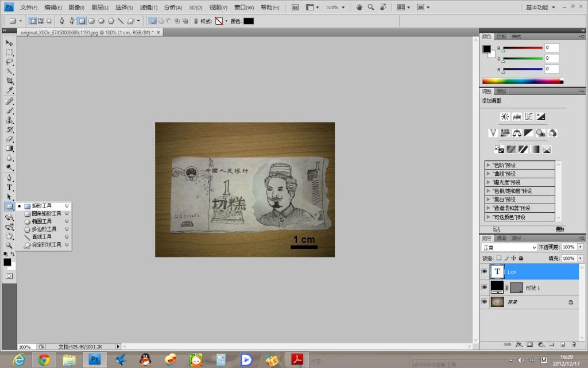Open QQ penguin from the taskbar
This screenshot has width=588, height=368.
click(x=145, y=360)
